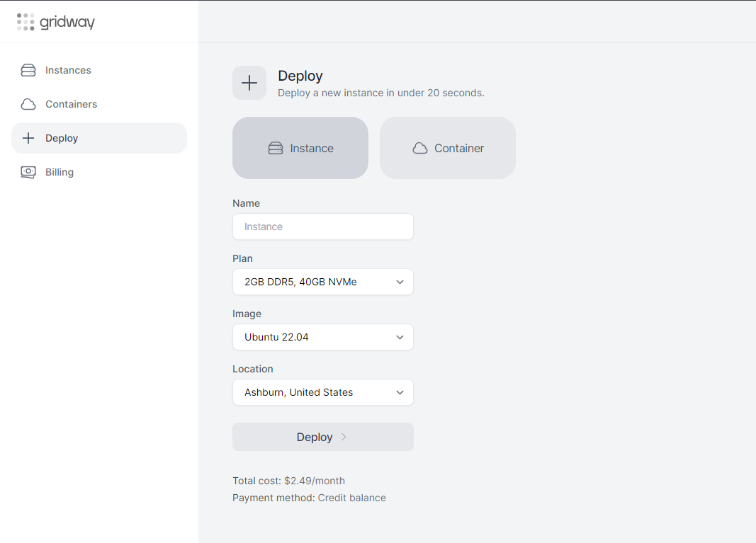Click the large plus icon in the Deploy header

coord(249,83)
